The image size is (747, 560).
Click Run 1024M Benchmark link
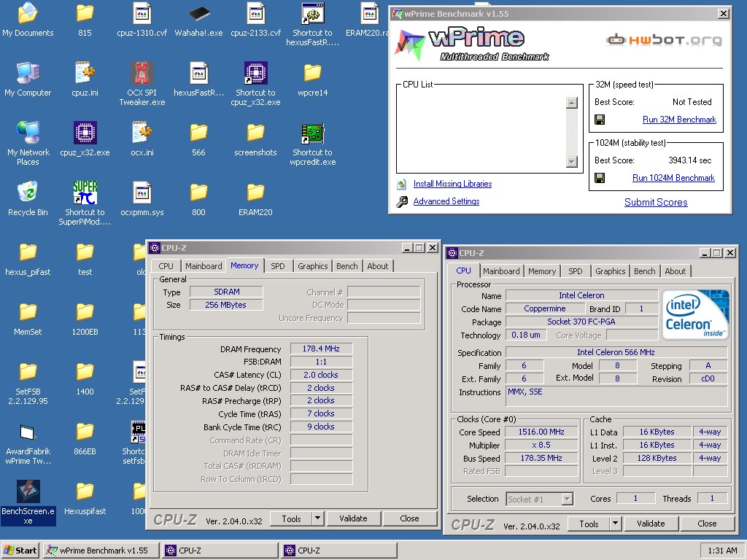(673, 178)
